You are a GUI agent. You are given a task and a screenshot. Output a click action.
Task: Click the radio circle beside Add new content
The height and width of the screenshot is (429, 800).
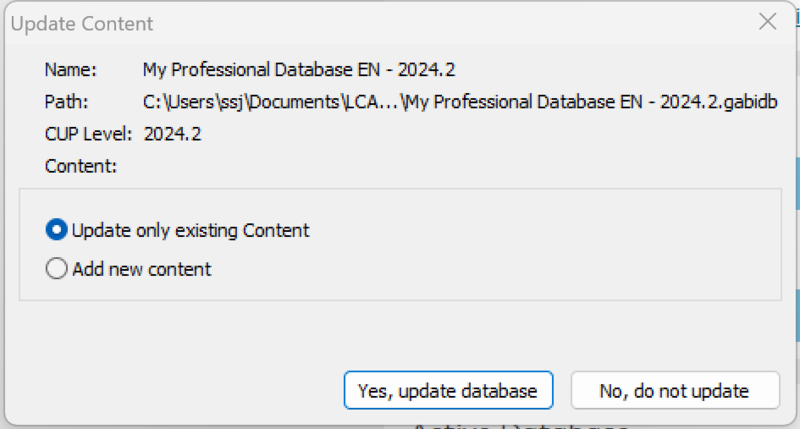pos(57,269)
